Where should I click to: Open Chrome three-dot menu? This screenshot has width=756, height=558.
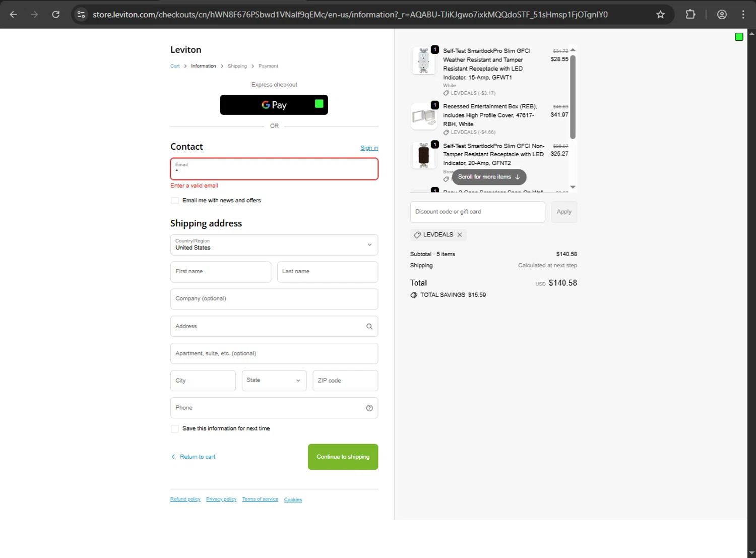pos(743,15)
